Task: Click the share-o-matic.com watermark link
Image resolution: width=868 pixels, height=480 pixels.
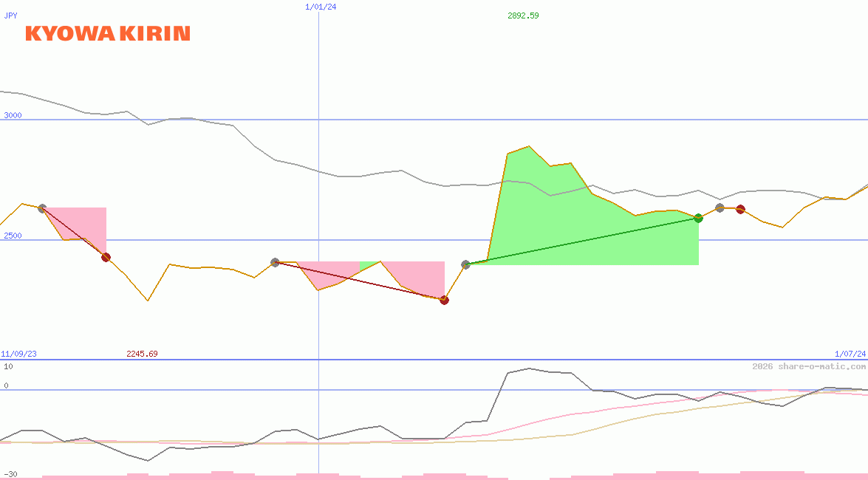Action: 809,366
